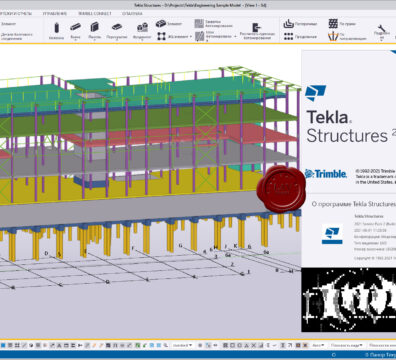This screenshot has height=360, width=396.
Task: Switch to the TRIMBLE CONNECT ribbon tab
Action: [x=95, y=14]
